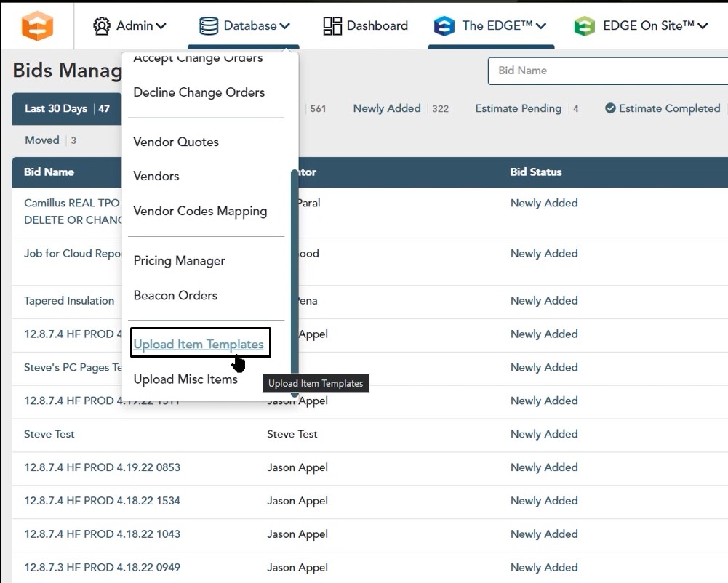Switch to the Newly Added tab
Image resolution: width=728 pixels, height=583 pixels.
click(x=387, y=108)
